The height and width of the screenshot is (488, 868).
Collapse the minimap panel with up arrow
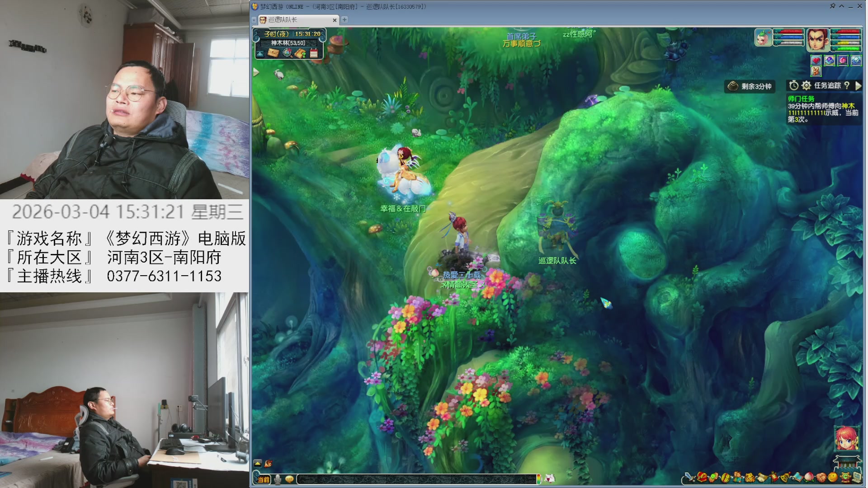pyautogui.click(x=260, y=54)
